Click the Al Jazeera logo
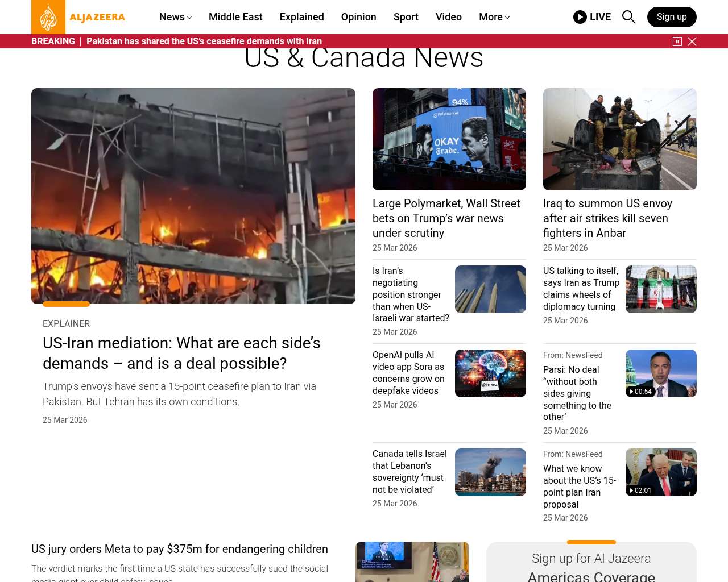 [x=78, y=17]
